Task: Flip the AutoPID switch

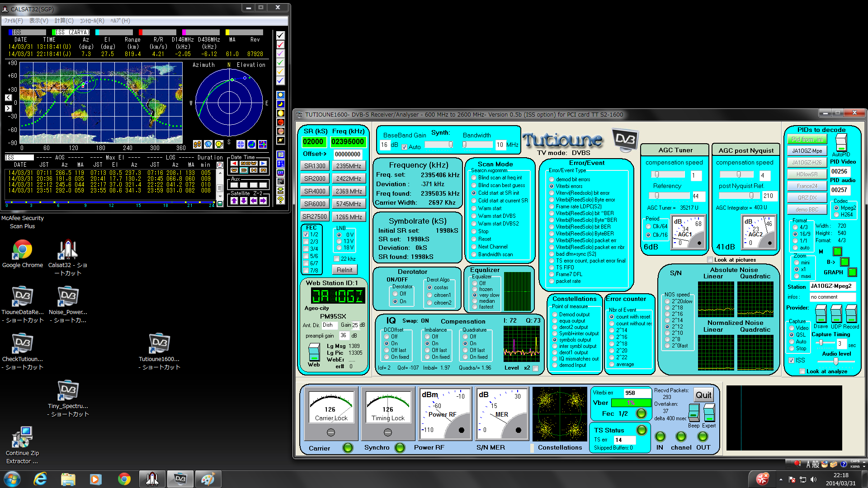Action: click(x=841, y=142)
